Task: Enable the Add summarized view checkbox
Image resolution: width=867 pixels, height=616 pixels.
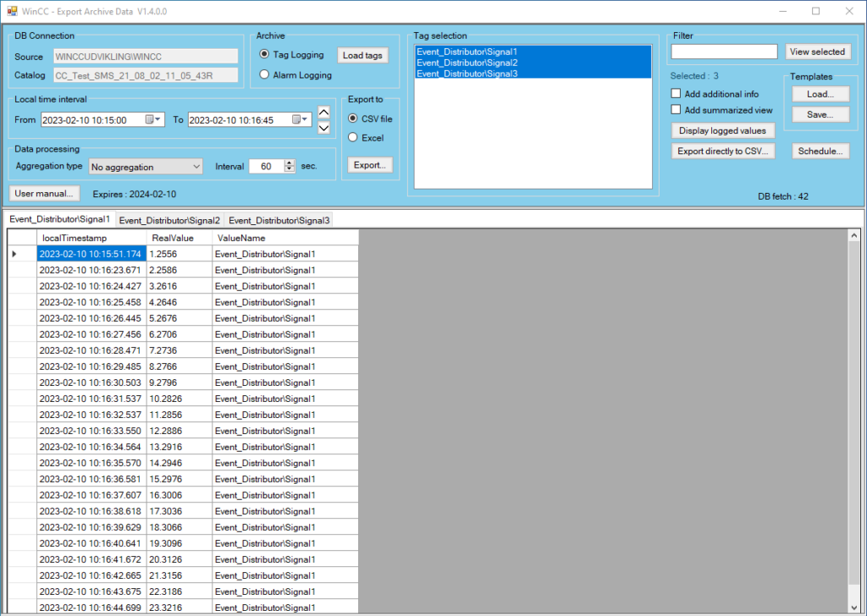Action: click(x=676, y=110)
